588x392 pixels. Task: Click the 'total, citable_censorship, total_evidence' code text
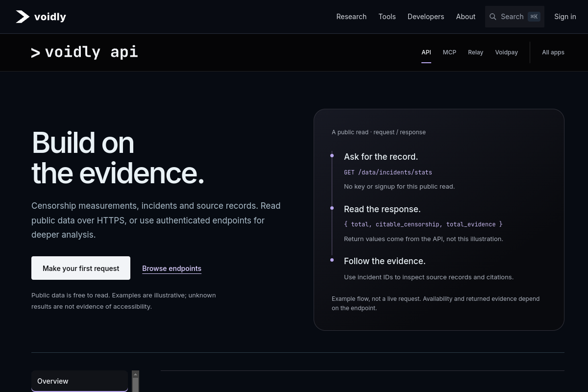423,224
